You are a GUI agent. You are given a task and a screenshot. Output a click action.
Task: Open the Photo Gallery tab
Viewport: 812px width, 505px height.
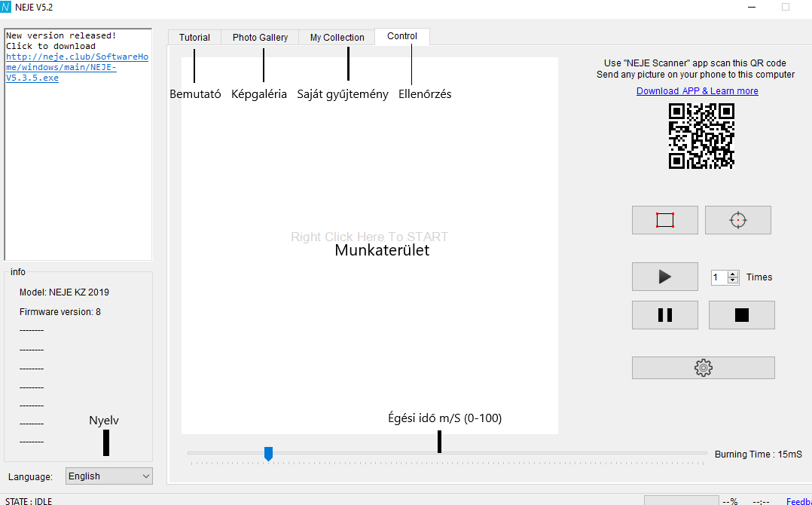click(260, 38)
